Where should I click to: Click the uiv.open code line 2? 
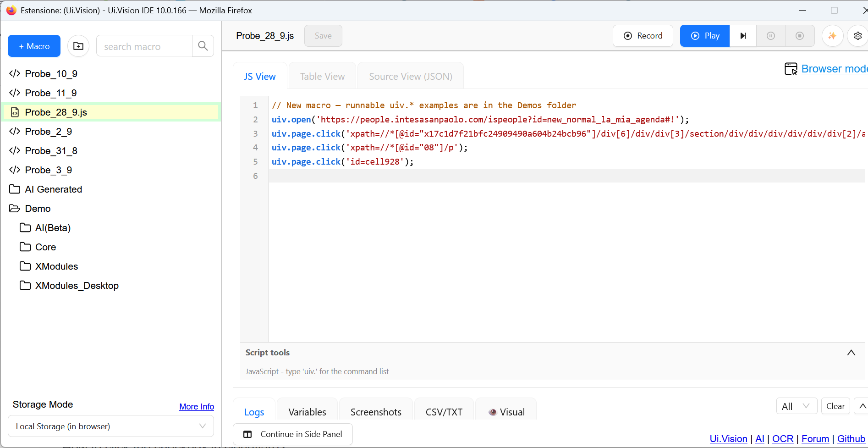(480, 120)
